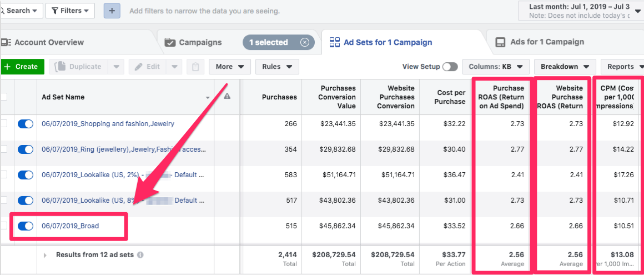
Task: Open the Last month date range picker
Action: tap(580, 11)
